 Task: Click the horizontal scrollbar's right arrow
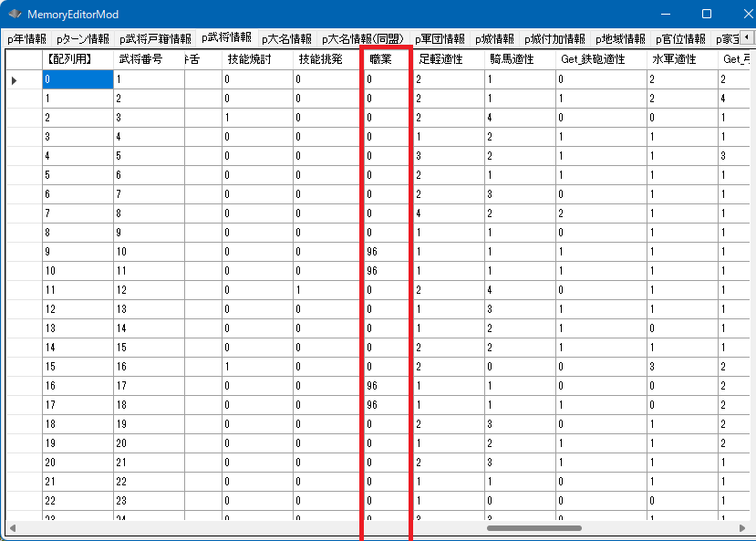click(x=742, y=527)
